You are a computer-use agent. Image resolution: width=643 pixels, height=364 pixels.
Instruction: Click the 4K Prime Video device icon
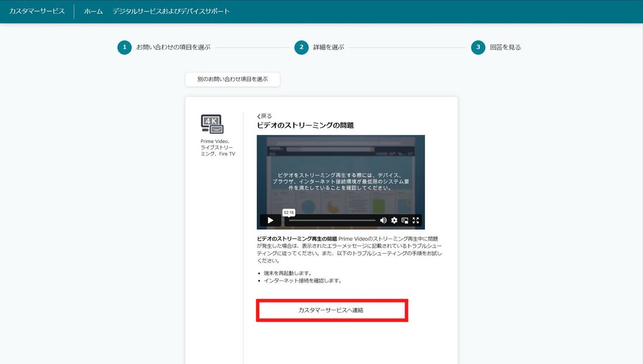click(x=212, y=124)
